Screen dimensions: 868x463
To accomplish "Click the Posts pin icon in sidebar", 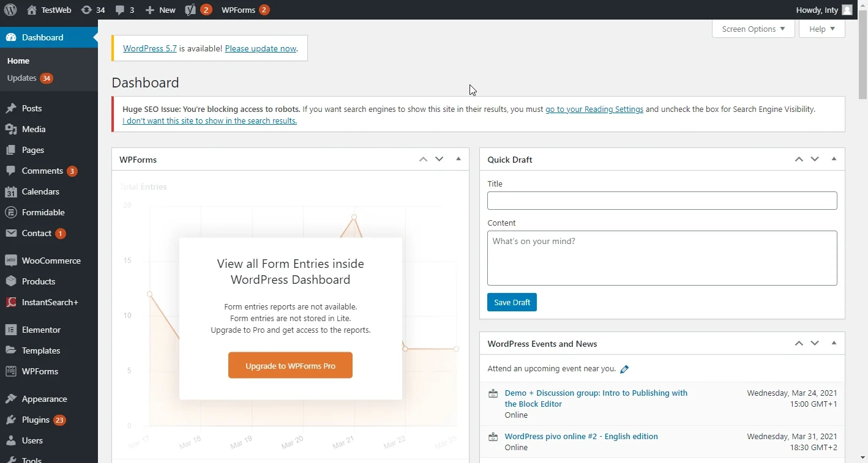I will click(11, 108).
